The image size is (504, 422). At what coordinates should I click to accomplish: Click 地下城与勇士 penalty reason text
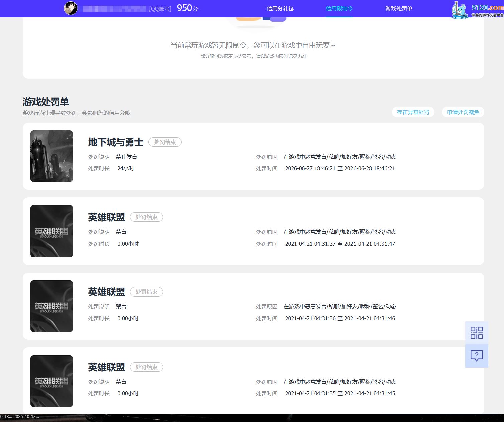pyautogui.click(x=340, y=157)
